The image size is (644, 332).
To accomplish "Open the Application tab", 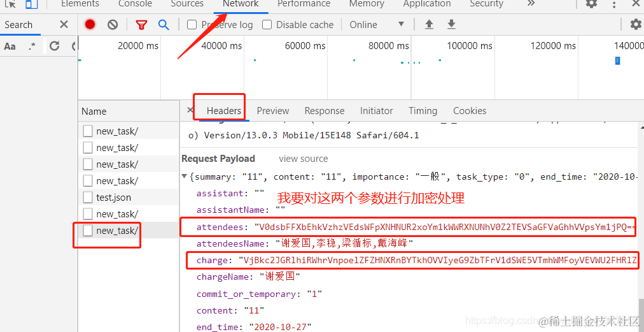I will click(x=427, y=4).
